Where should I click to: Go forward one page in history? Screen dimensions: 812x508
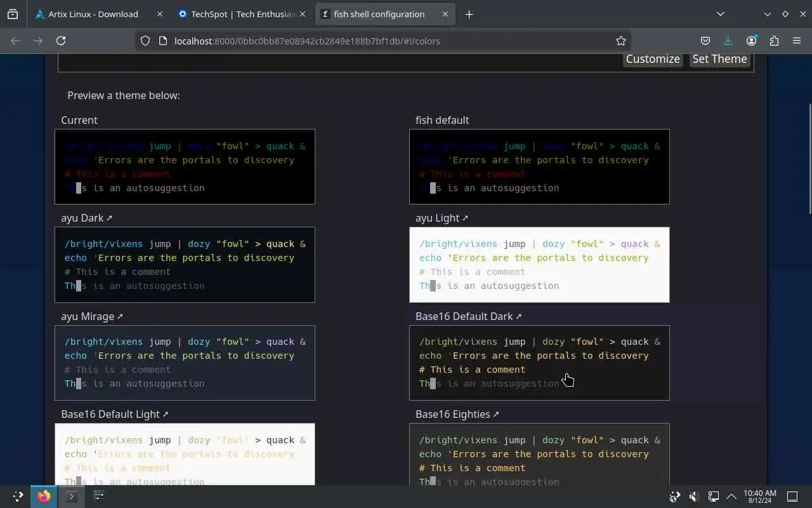38,41
